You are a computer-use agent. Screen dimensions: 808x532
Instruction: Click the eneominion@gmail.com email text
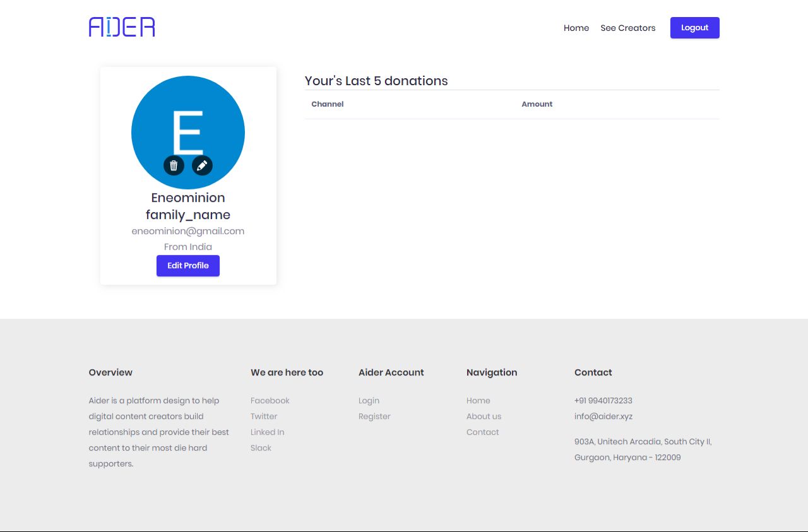point(188,231)
